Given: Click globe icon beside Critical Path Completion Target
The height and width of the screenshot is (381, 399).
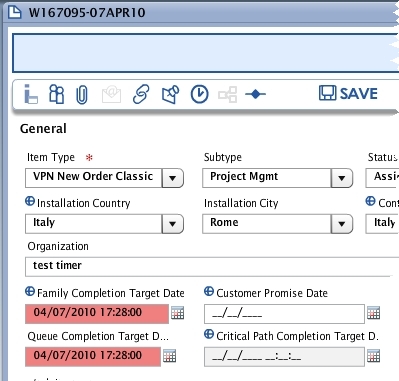Looking at the screenshot, I should pyautogui.click(x=209, y=334).
